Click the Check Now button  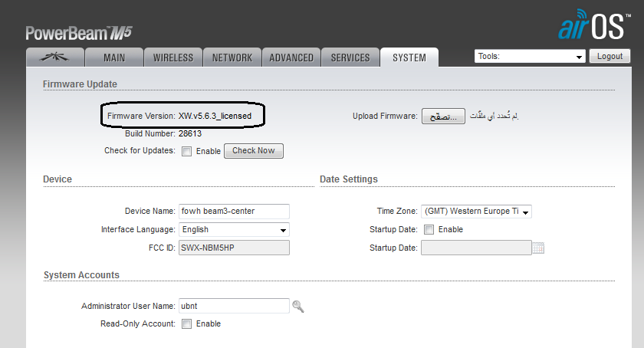point(253,151)
